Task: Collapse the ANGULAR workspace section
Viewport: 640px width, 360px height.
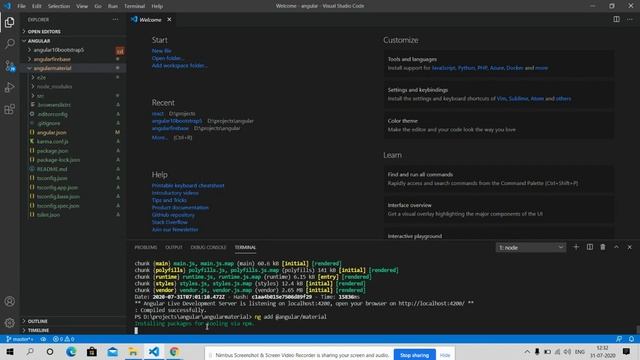Action: 74,41
